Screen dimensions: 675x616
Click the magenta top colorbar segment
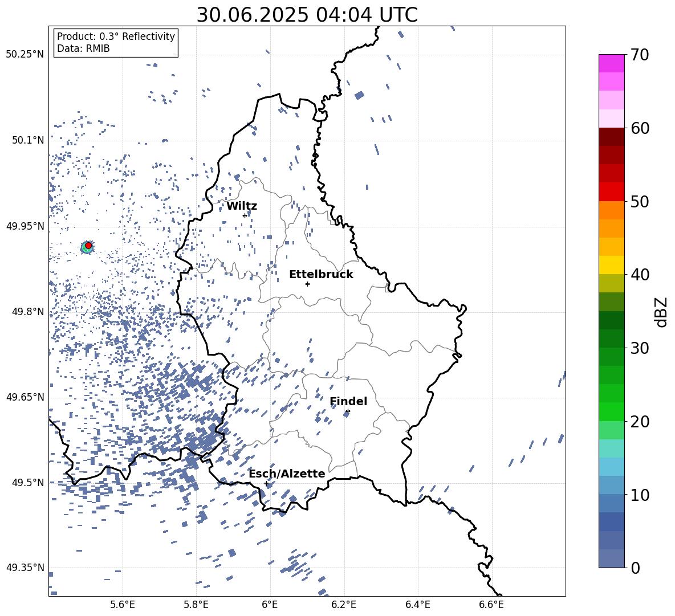(611, 63)
